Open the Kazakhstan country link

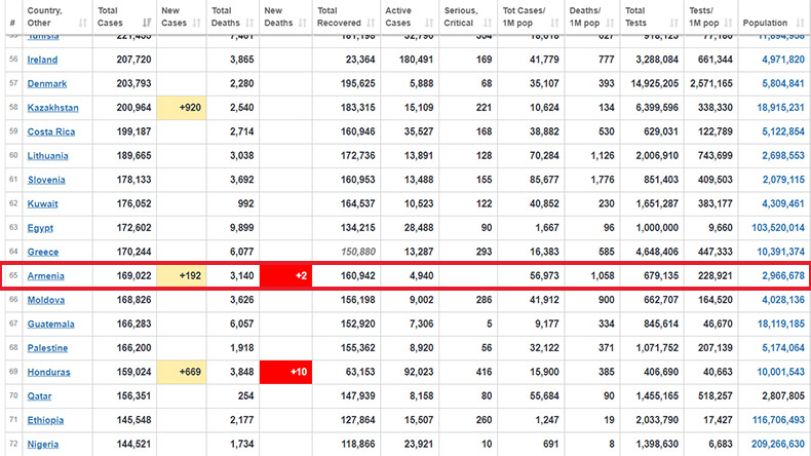[53, 108]
